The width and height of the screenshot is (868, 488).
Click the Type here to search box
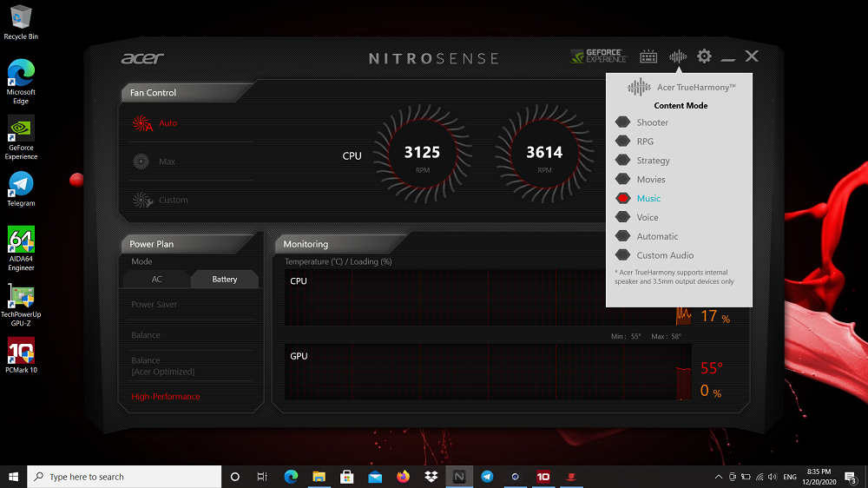coord(124,477)
